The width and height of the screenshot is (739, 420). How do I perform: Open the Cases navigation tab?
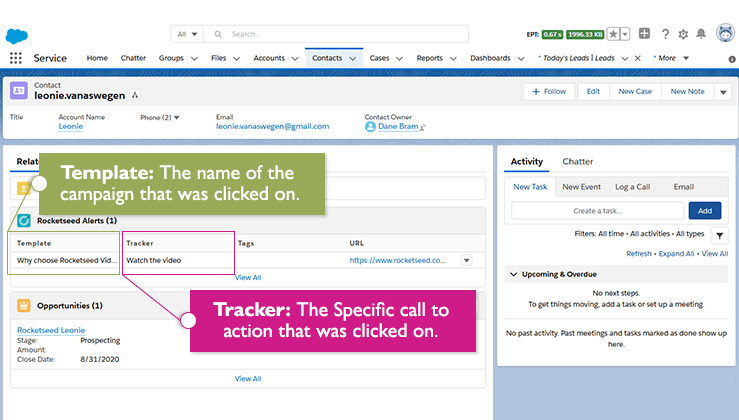point(380,58)
